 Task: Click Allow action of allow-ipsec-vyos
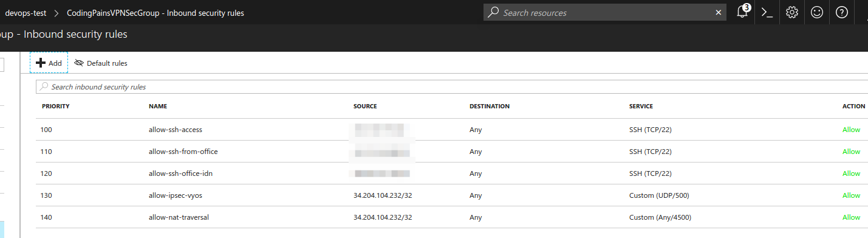[851, 195]
